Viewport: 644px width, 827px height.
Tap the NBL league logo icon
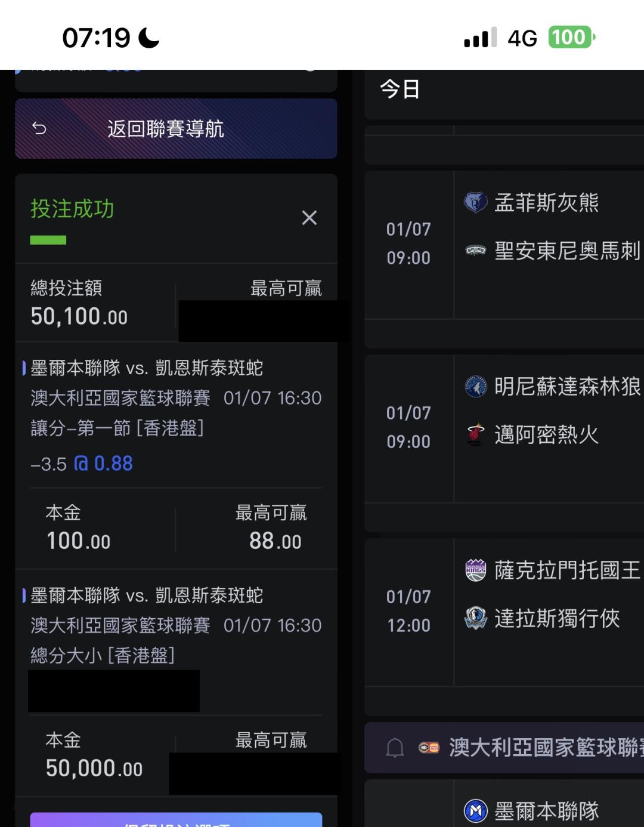coord(429,747)
